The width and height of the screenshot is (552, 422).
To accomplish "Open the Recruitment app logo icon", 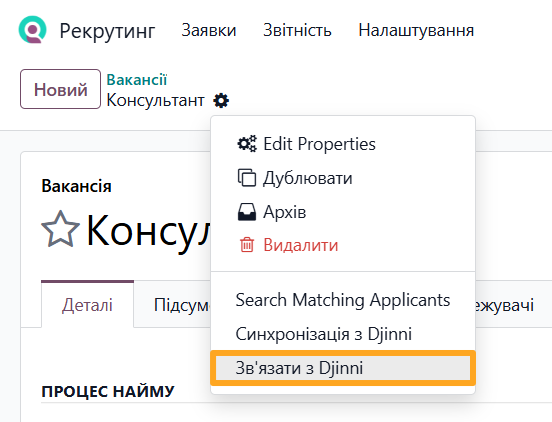I will click(x=32, y=30).
